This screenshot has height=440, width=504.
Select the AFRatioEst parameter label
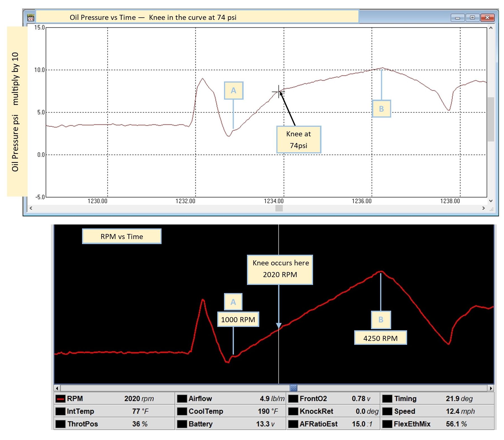pyautogui.click(x=319, y=424)
